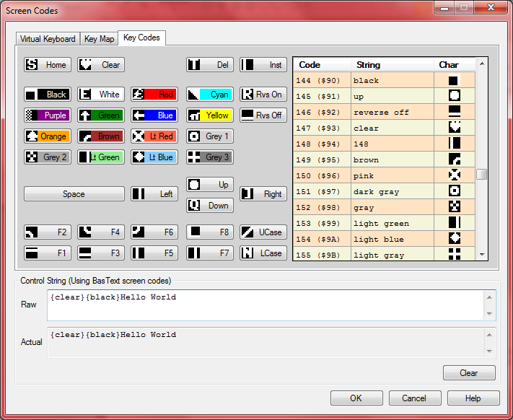Click the Home key code button
The height and width of the screenshot is (420, 513).
pyautogui.click(x=48, y=65)
